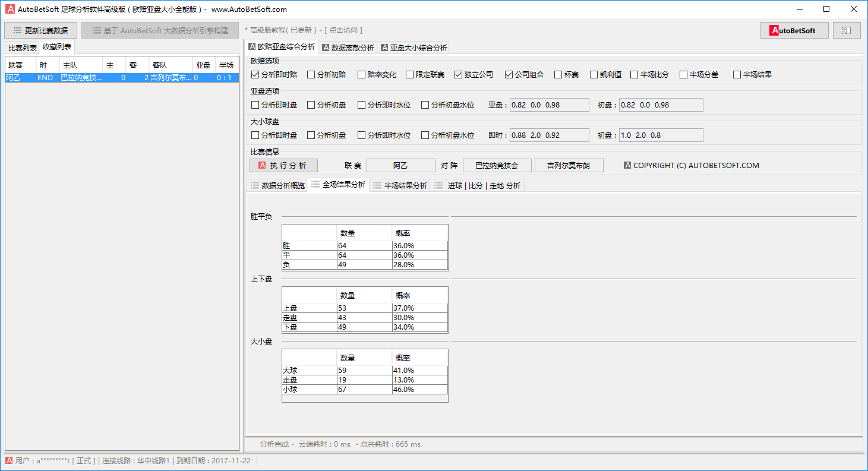The width and height of the screenshot is (868, 471).
Task: Click user icon in status bar
Action: point(10,460)
